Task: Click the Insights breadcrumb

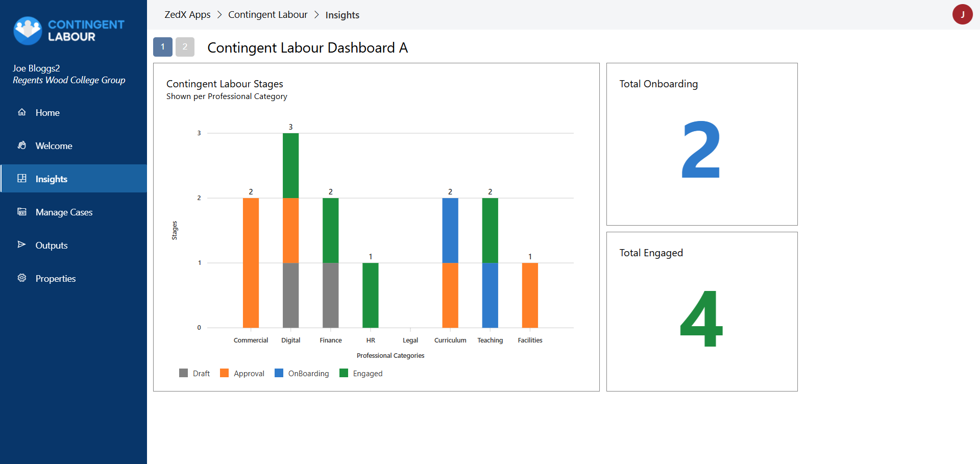Action: (x=342, y=15)
